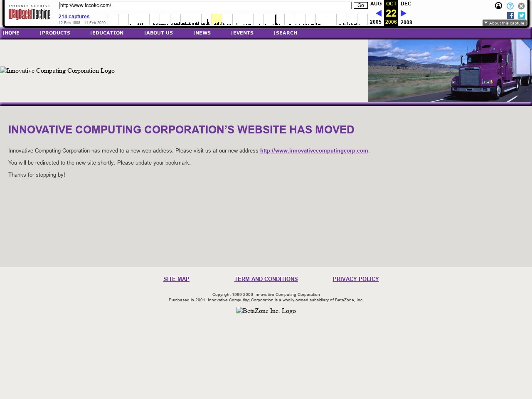Open the 214 captures link
The image size is (532, 399).
pyautogui.click(x=74, y=17)
